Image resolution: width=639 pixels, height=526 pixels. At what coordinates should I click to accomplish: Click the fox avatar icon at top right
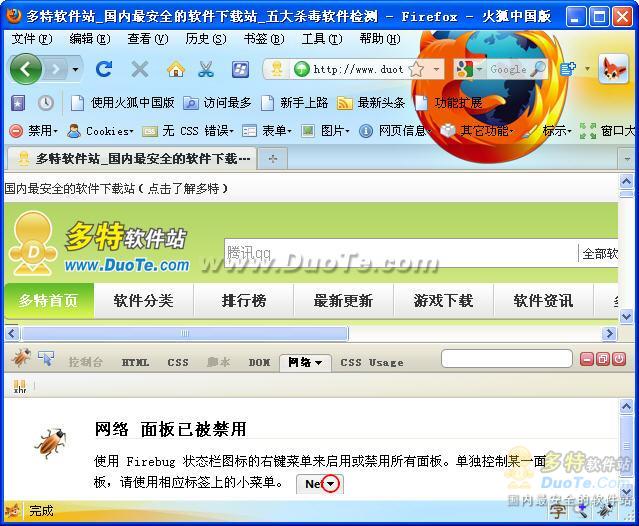point(613,69)
